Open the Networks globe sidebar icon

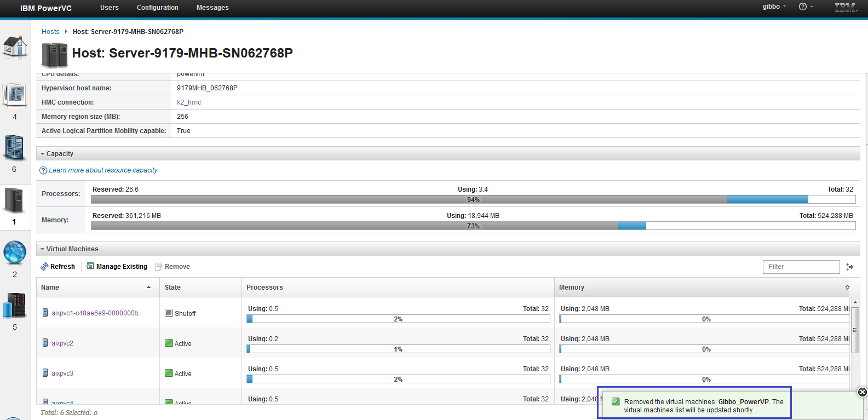[x=15, y=252]
